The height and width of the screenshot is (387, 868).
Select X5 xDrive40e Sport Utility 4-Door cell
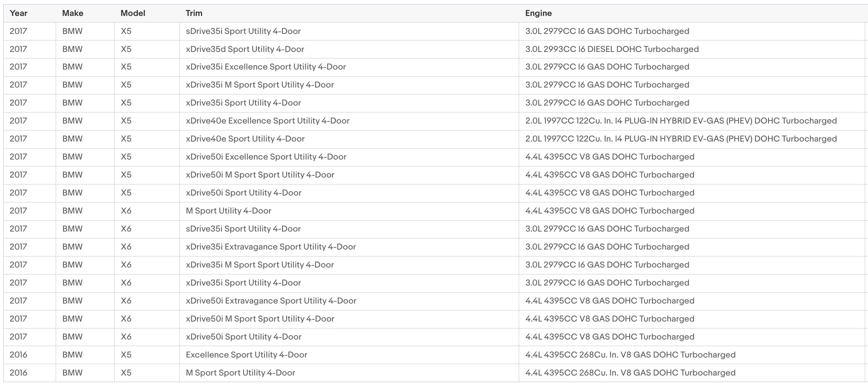(349, 139)
